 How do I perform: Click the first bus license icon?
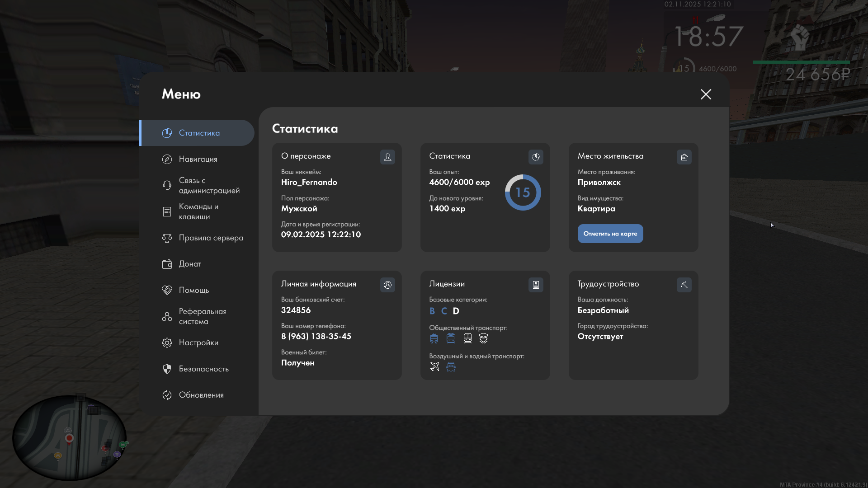[434, 338]
